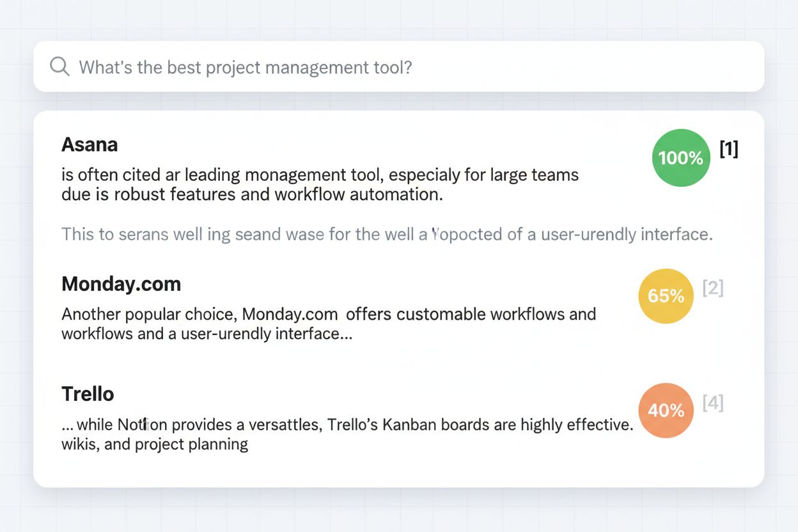This screenshot has width=798, height=532.
Task: Click the magnifying glass search icon
Action: (59, 66)
